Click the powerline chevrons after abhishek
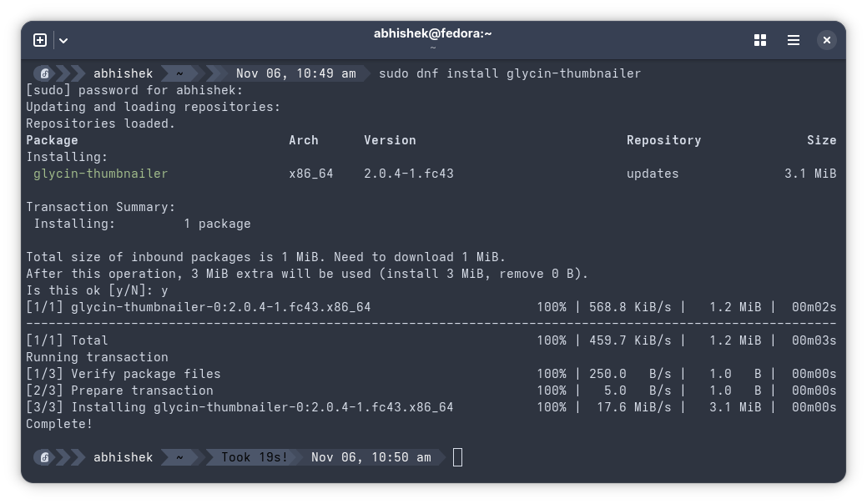 pyautogui.click(x=164, y=73)
